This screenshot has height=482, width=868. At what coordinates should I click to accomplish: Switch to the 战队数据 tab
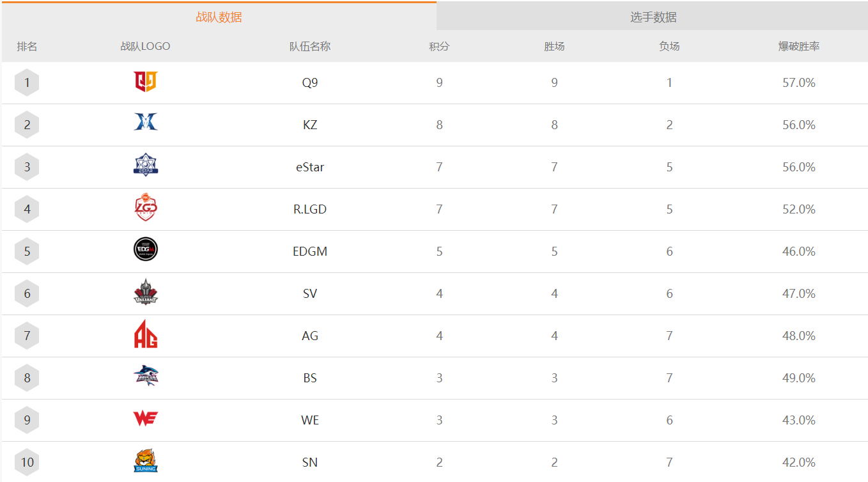coord(219,17)
